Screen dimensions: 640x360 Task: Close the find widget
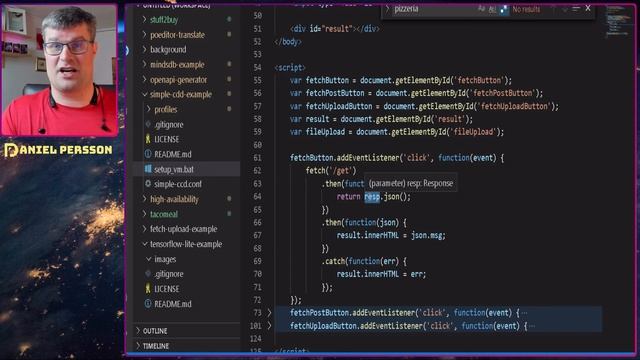[588, 8]
